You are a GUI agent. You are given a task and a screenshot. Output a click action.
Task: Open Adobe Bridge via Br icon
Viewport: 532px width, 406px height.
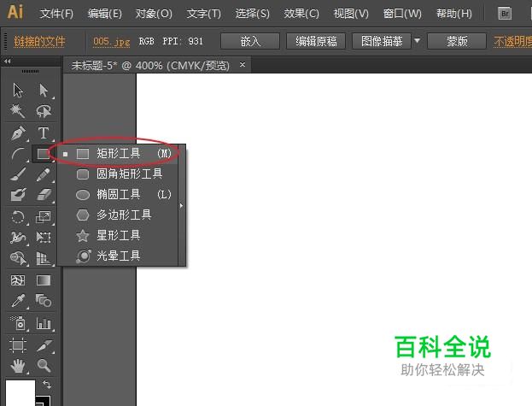tap(505, 14)
